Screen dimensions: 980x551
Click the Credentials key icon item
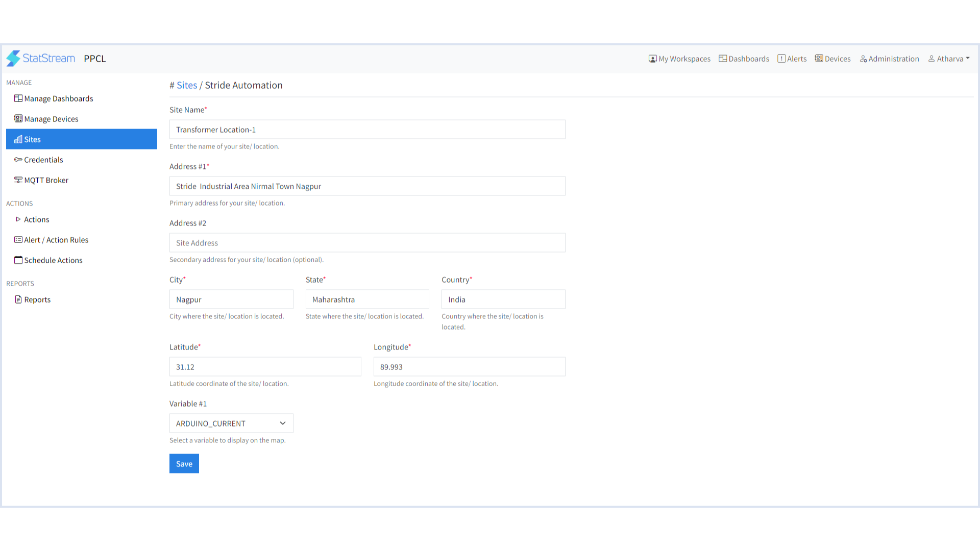coord(39,160)
